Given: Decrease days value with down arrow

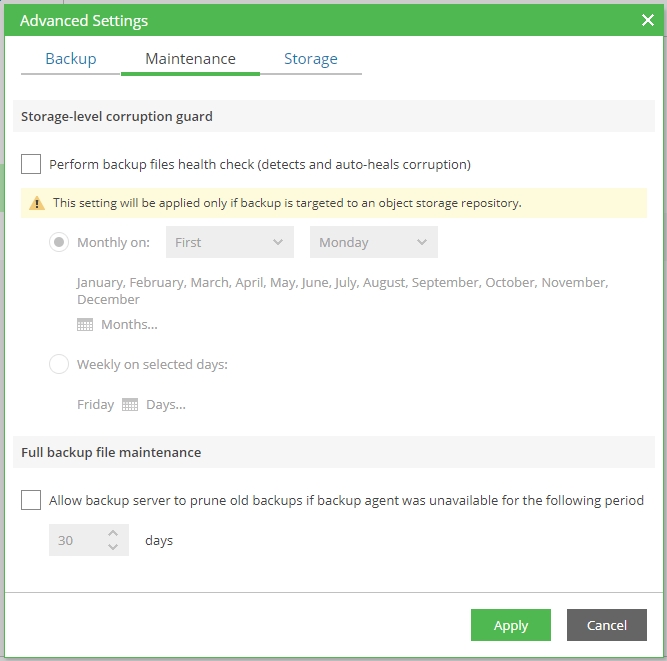Looking at the screenshot, I should tap(113, 547).
